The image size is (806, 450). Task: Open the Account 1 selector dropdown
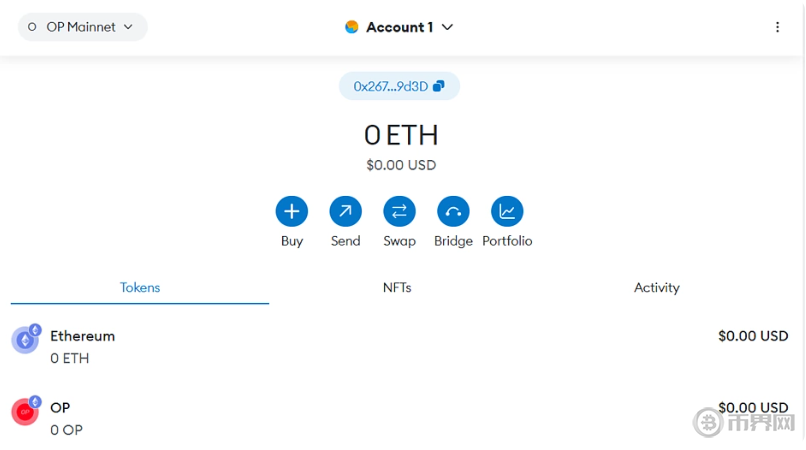tap(447, 27)
